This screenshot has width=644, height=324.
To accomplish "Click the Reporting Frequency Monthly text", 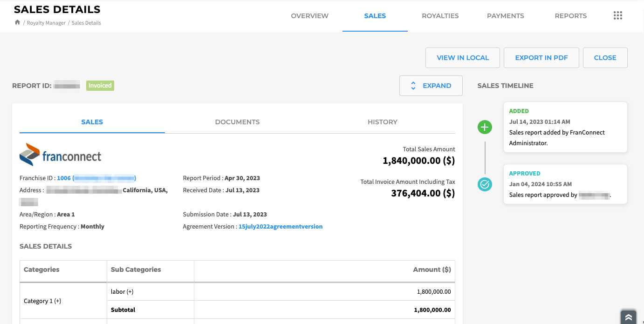I will 62,227.
